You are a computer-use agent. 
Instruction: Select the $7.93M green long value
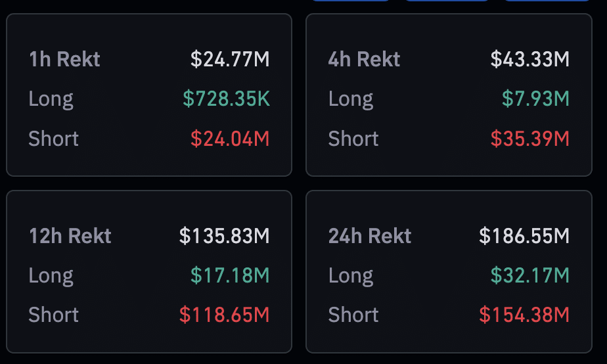(536, 99)
